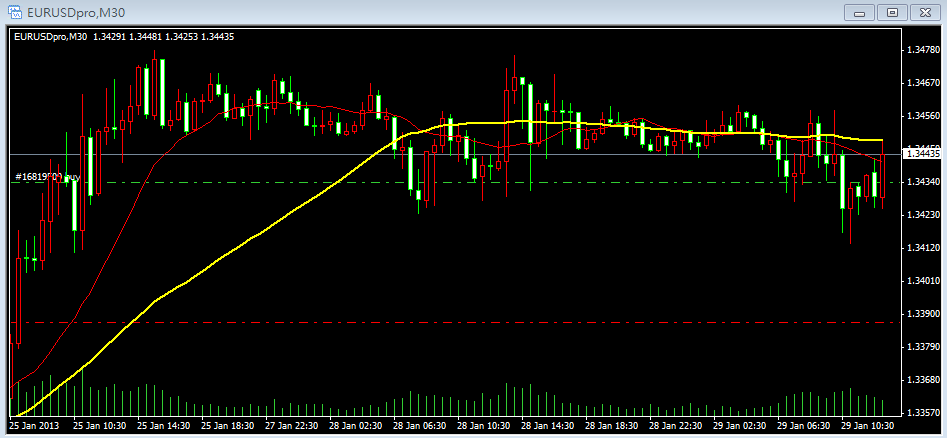Click the 1.33680 price scale label
This screenshot has width=947, height=438.
[x=922, y=380]
